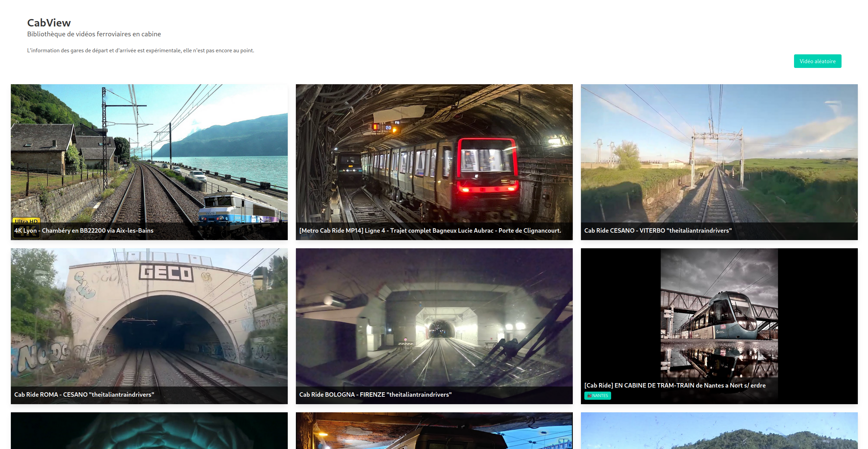Open the Lyon - Chambéry lakeside thumbnail
868x449 pixels.
pyautogui.click(x=149, y=153)
